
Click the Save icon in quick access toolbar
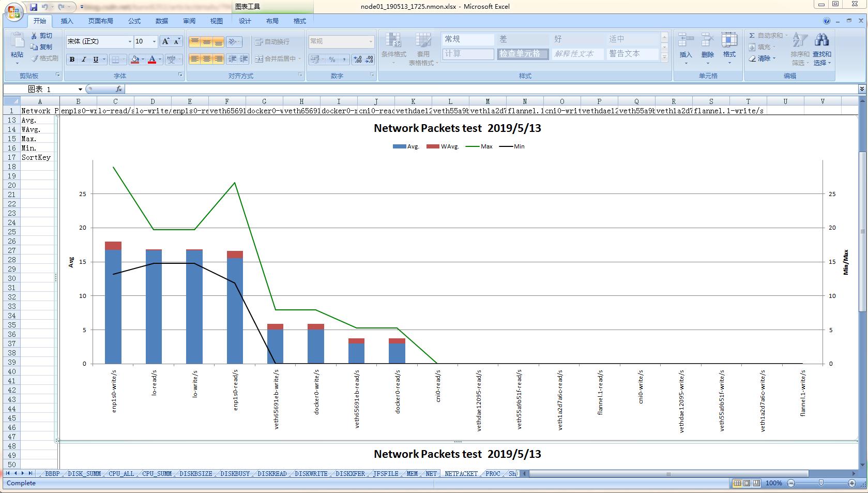[x=34, y=7]
